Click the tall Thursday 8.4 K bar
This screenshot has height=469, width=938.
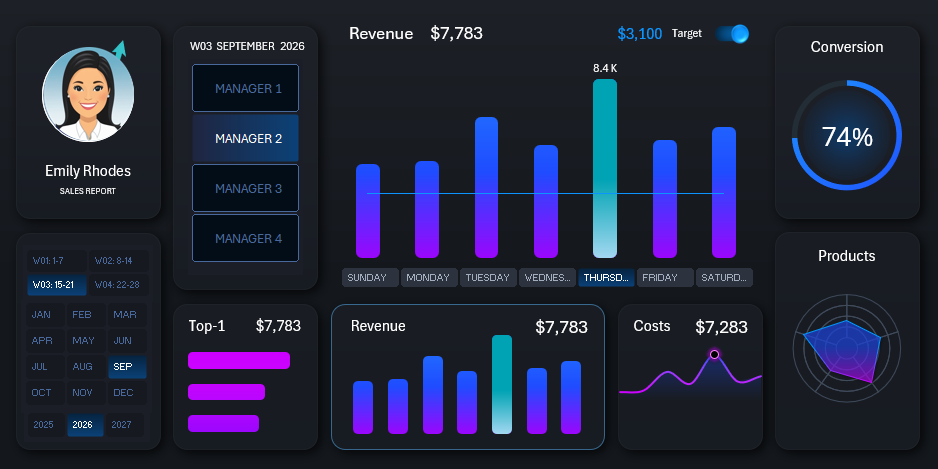click(x=605, y=168)
